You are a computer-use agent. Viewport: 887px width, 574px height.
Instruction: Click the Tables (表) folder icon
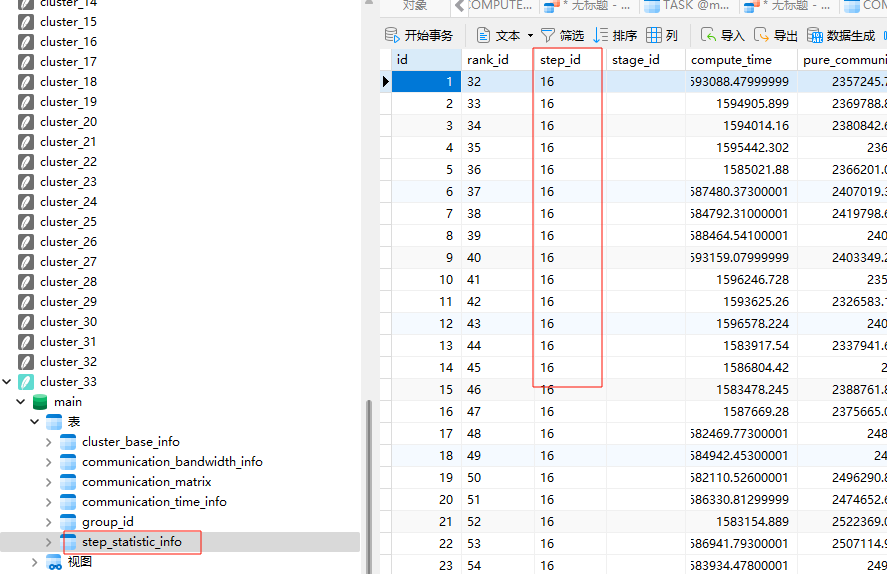pos(54,422)
